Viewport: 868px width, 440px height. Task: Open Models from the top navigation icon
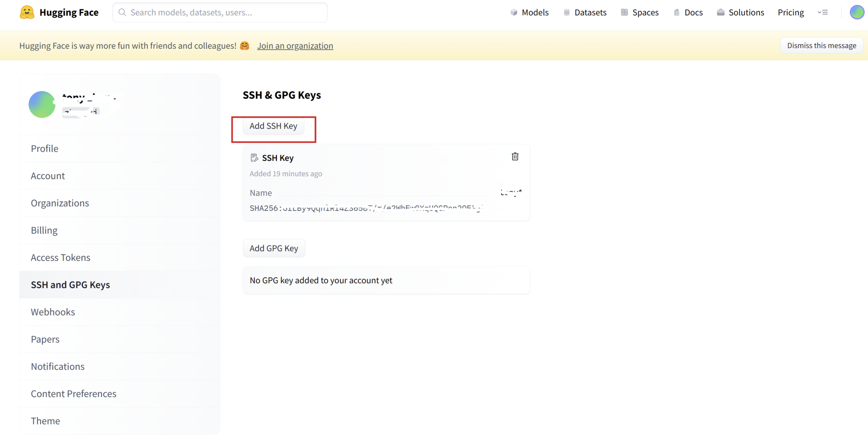[x=513, y=12]
